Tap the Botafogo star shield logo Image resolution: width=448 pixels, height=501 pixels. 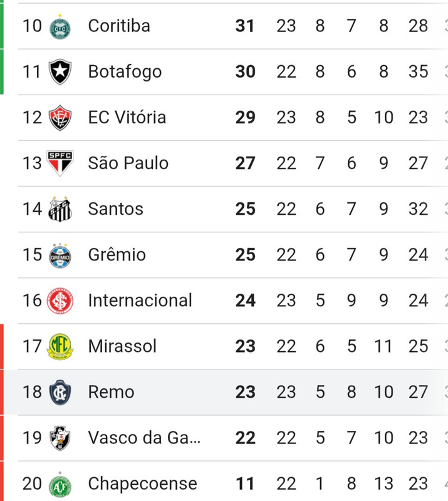(x=60, y=71)
